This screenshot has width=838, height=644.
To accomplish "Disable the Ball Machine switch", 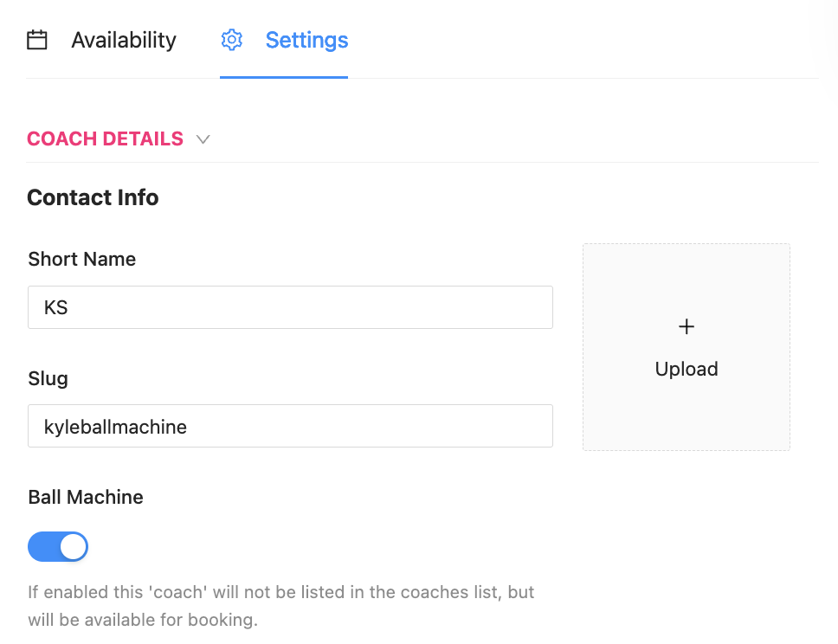I will (58, 547).
